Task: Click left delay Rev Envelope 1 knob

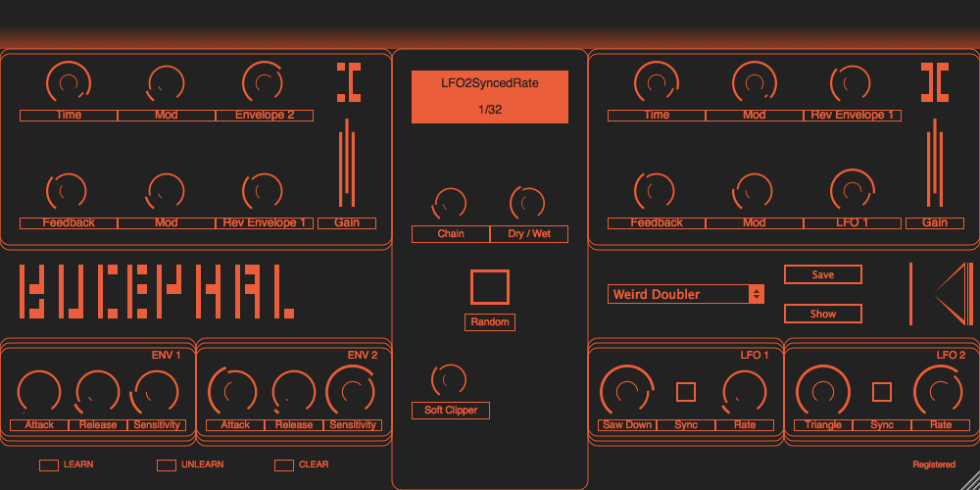Action: coord(263,191)
